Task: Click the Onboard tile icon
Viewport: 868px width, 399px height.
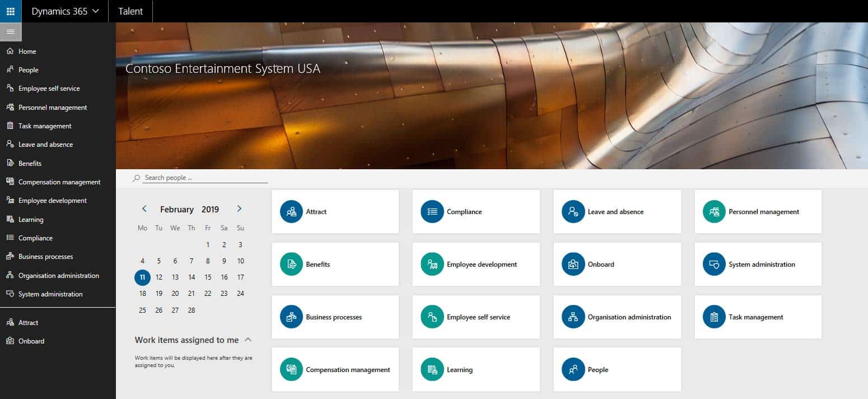Action: click(x=573, y=265)
